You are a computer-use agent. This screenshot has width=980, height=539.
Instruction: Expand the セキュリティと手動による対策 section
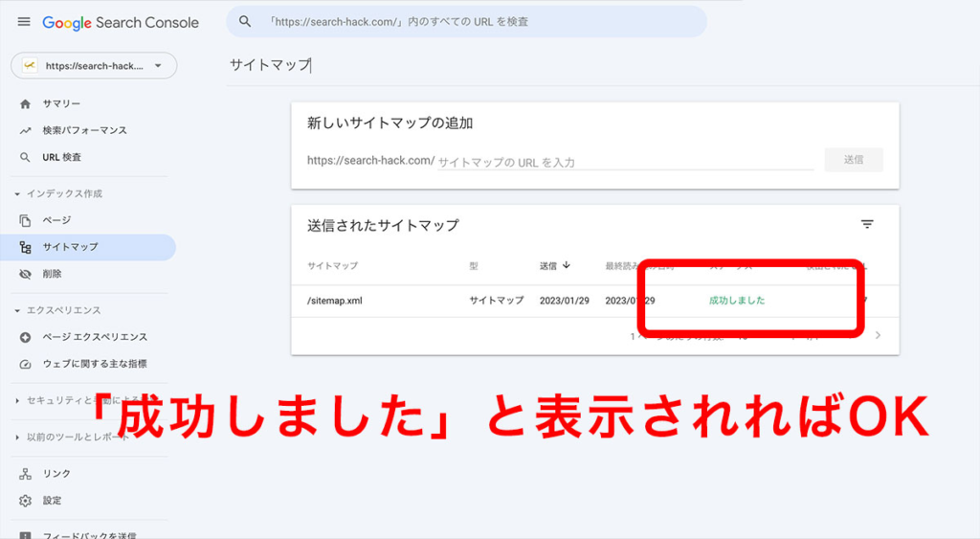pos(84,401)
